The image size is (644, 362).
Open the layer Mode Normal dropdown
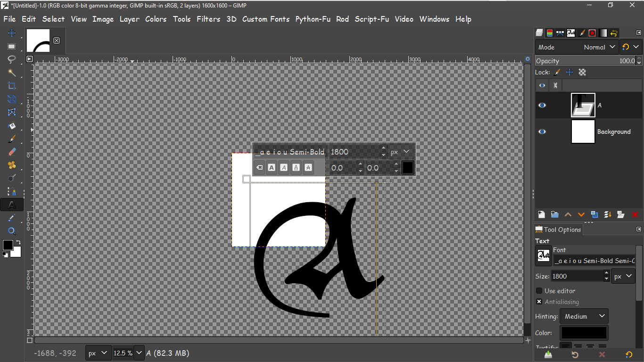pos(577,47)
